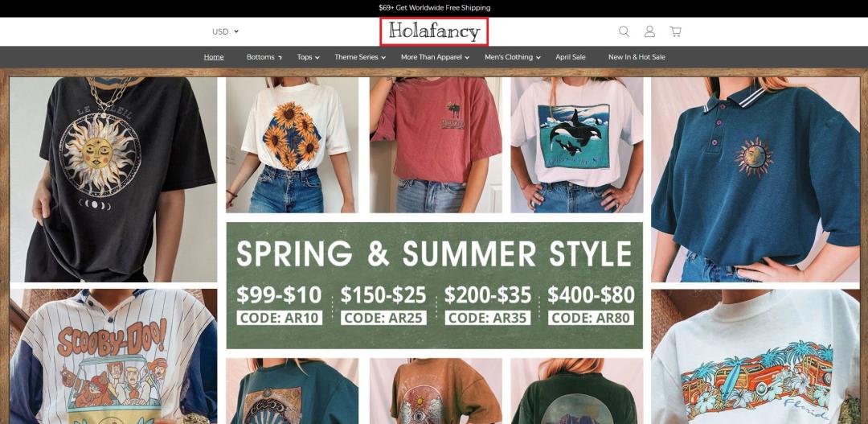Image resolution: width=868 pixels, height=424 pixels.
Task: Click the free shipping announcement bar
Action: click(x=434, y=8)
